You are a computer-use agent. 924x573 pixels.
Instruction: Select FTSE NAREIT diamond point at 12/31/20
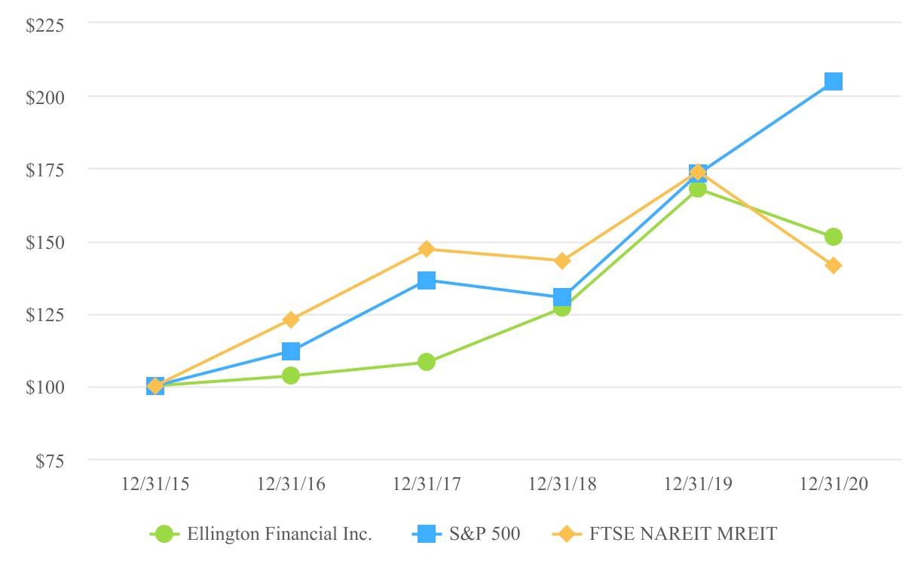833,265
